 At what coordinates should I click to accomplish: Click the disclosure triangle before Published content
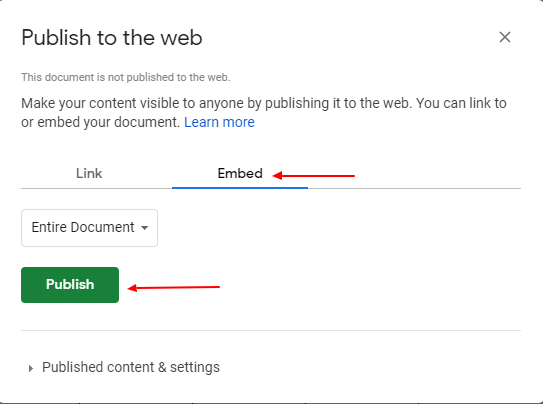pyautogui.click(x=31, y=368)
